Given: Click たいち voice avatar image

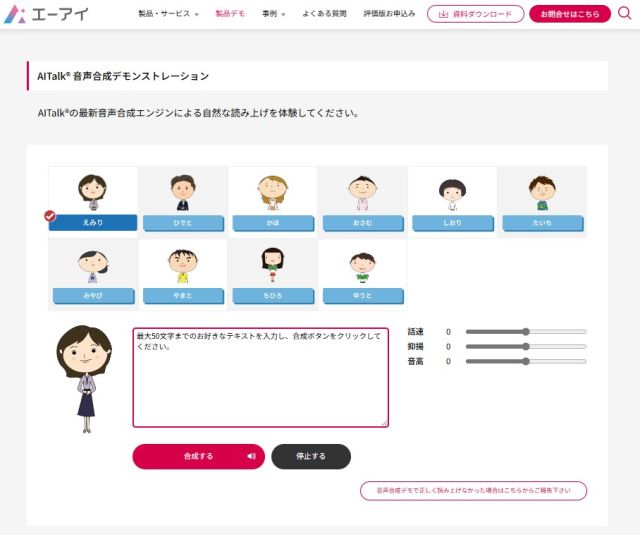Looking at the screenshot, I should [542, 193].
